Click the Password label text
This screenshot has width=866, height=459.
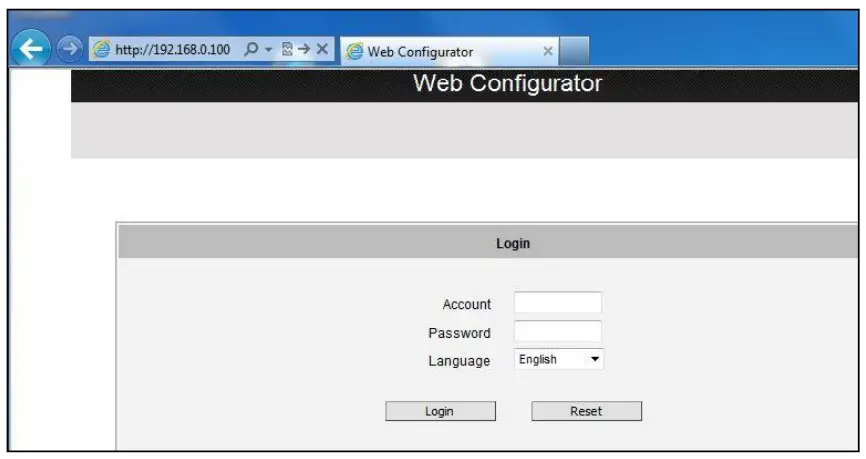(460, 333)
